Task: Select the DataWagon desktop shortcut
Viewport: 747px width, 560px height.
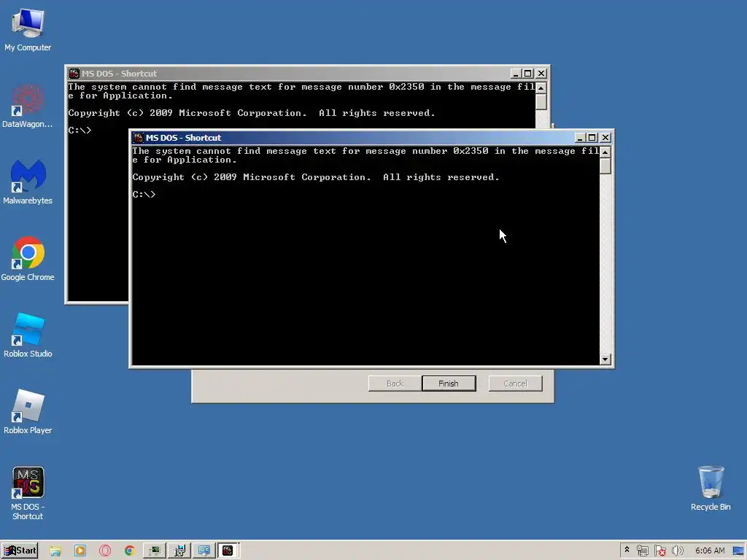Action: click(x=28, y=106)
